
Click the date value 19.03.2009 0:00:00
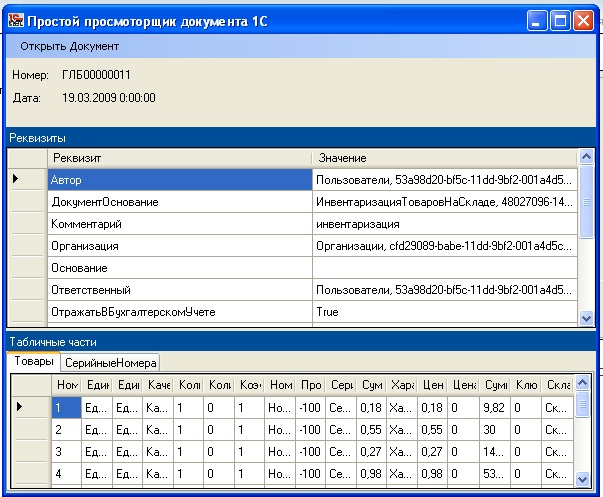(x=109, y=98)
